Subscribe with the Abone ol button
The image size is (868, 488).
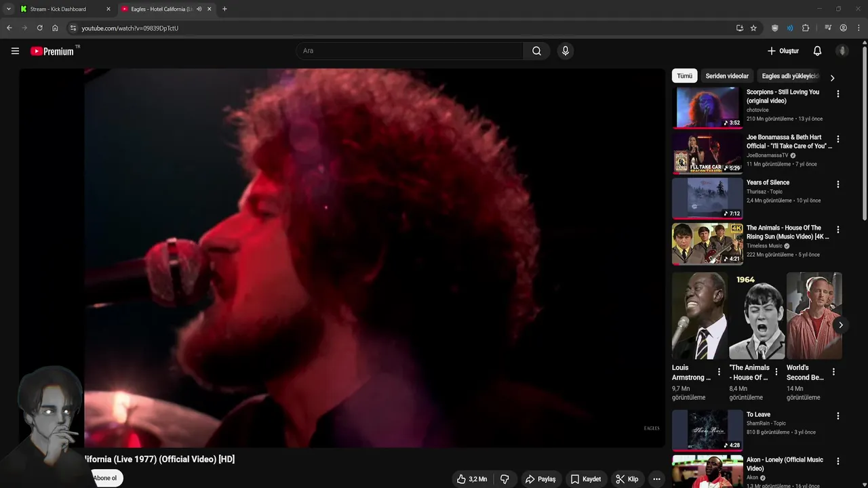pos(104,478)
